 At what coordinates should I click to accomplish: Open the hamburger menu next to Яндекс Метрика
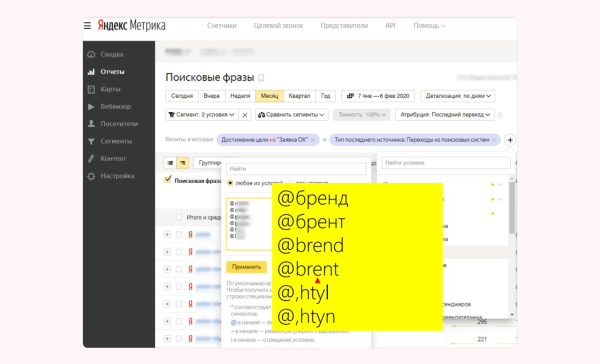pos(87,26)
